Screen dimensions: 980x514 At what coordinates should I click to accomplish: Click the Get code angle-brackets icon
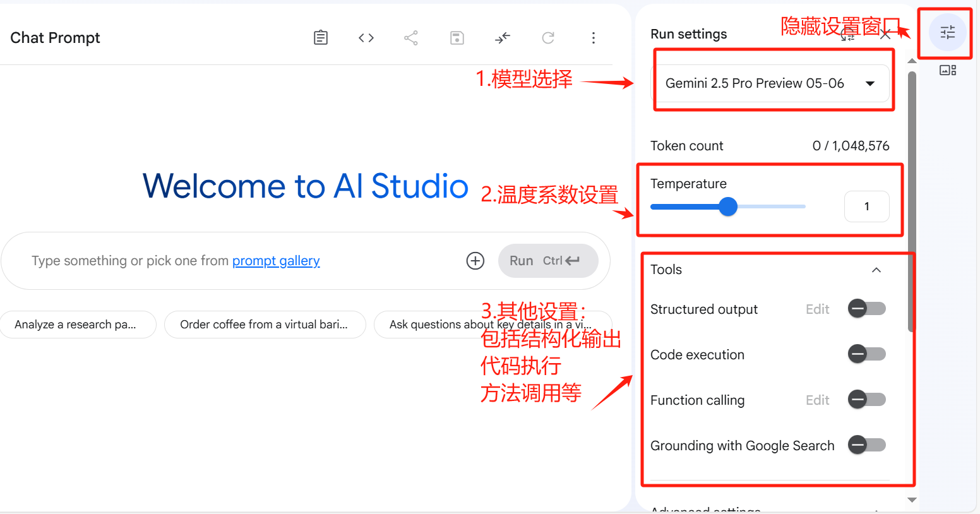366,38
